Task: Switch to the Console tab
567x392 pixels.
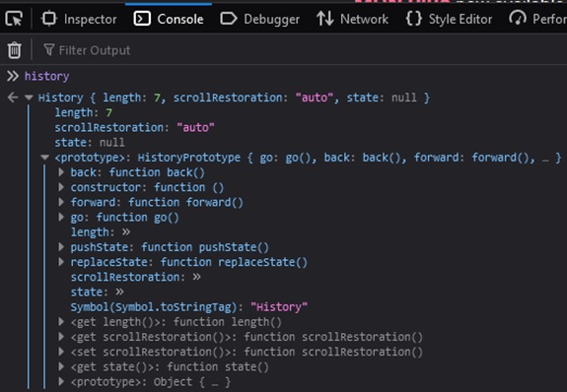Action: coord(169,19)
